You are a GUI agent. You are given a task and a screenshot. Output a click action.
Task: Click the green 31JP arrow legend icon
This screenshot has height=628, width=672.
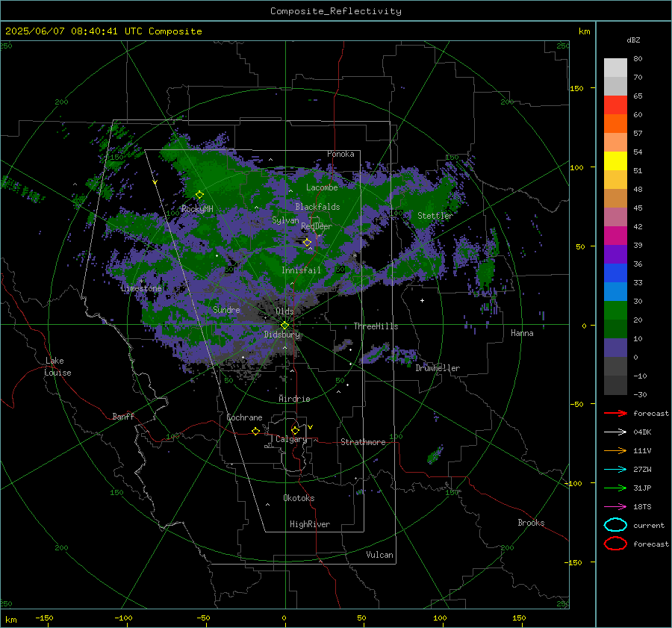click(615, 488)
